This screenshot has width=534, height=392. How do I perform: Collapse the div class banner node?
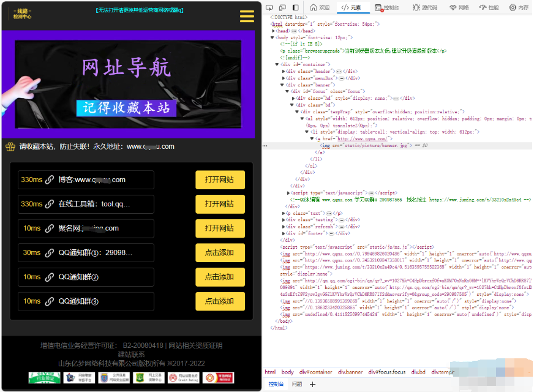click(282, 85)
